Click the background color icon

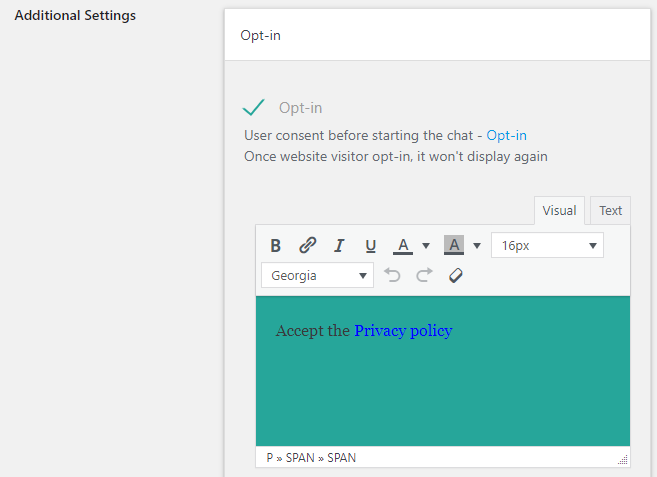click(x=454, y=246)
